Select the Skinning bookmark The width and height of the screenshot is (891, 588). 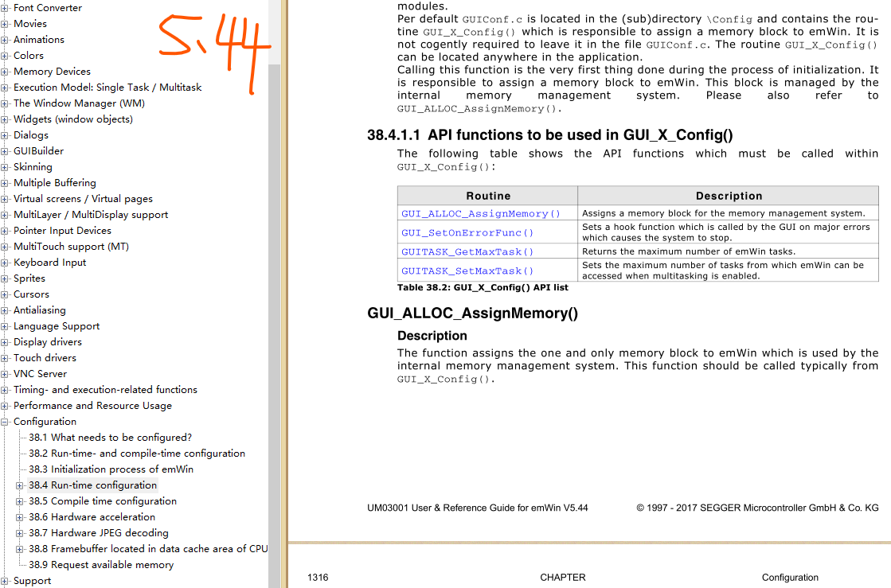(x=33, y=167)
